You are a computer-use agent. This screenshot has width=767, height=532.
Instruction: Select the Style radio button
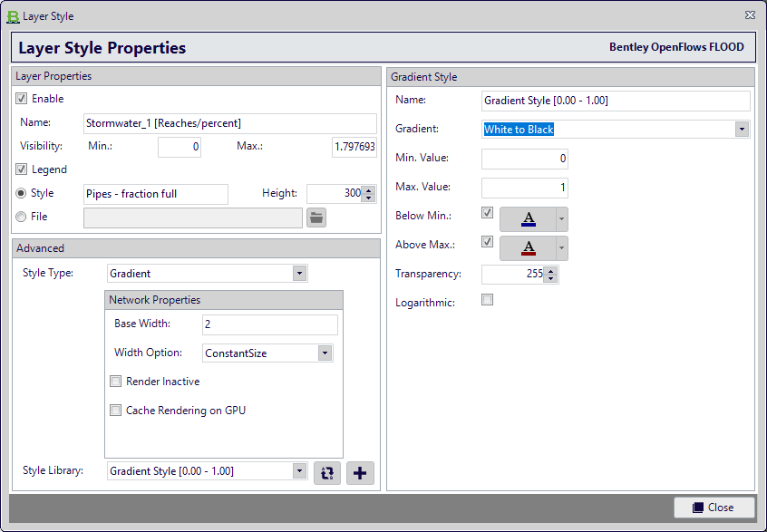[21, 193]
